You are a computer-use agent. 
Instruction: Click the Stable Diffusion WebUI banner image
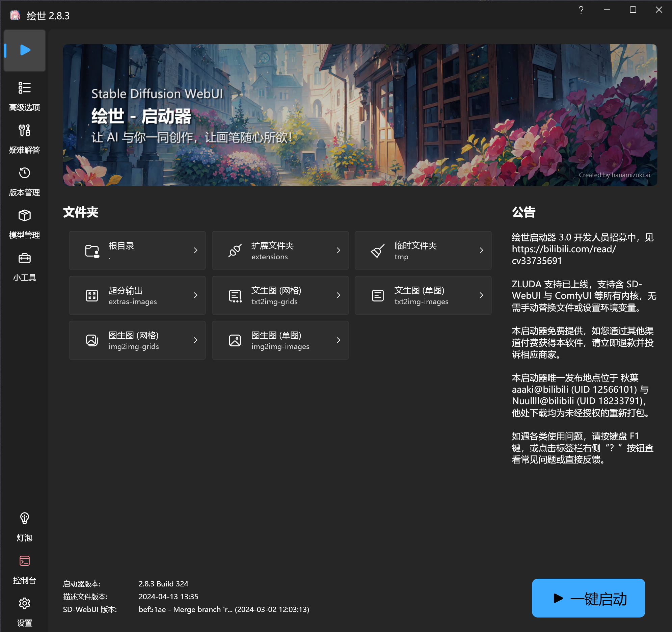point(360,115)
